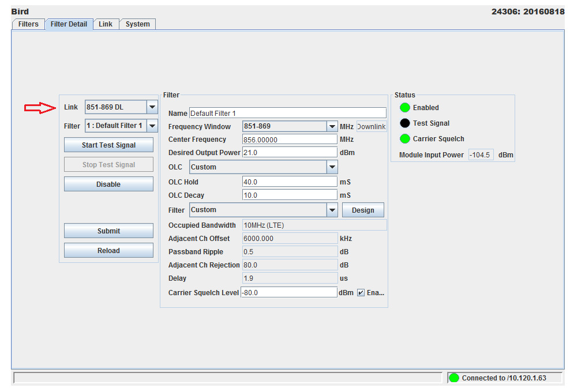This screenshot has width=585, height=392.
Task: Open the Frequency Window dropdown
Action: [290, 126]
